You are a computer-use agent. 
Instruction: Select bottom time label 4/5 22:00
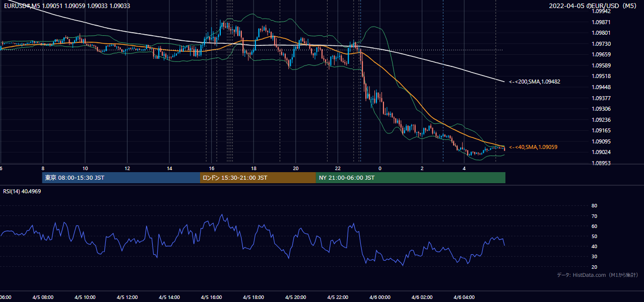click(x=338, y=297)
